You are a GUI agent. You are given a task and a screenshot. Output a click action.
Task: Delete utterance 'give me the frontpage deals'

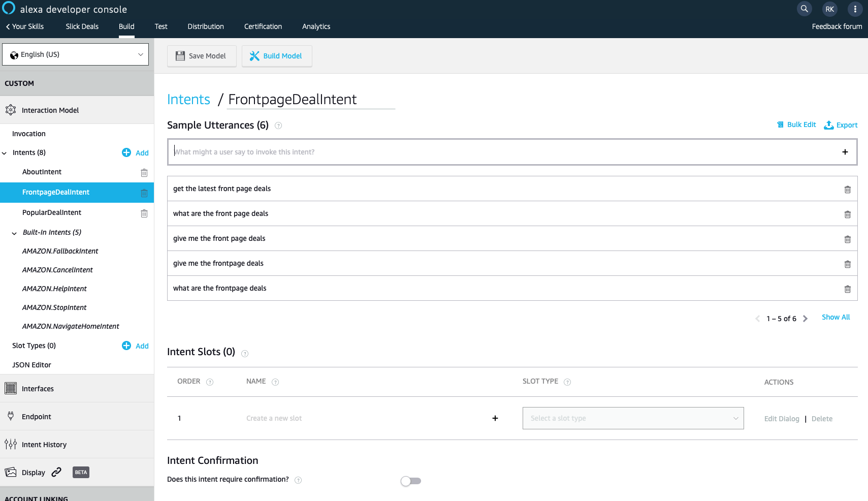tap(848, 264)
